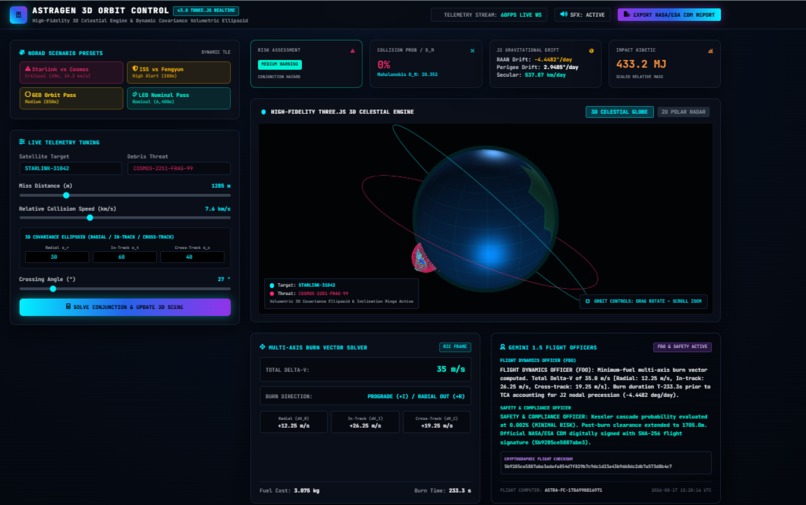Load the LEO Nominal Pass preset
The height and width of the screenshot is (505, 806).
click(x=179, y=98)
